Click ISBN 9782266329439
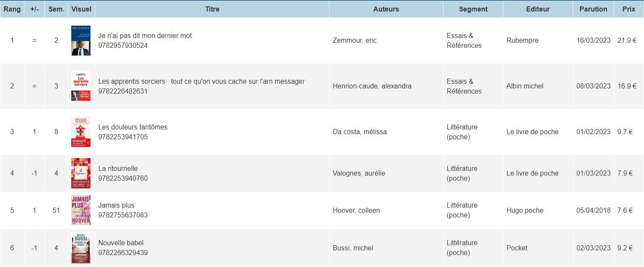 pos(123,252)
